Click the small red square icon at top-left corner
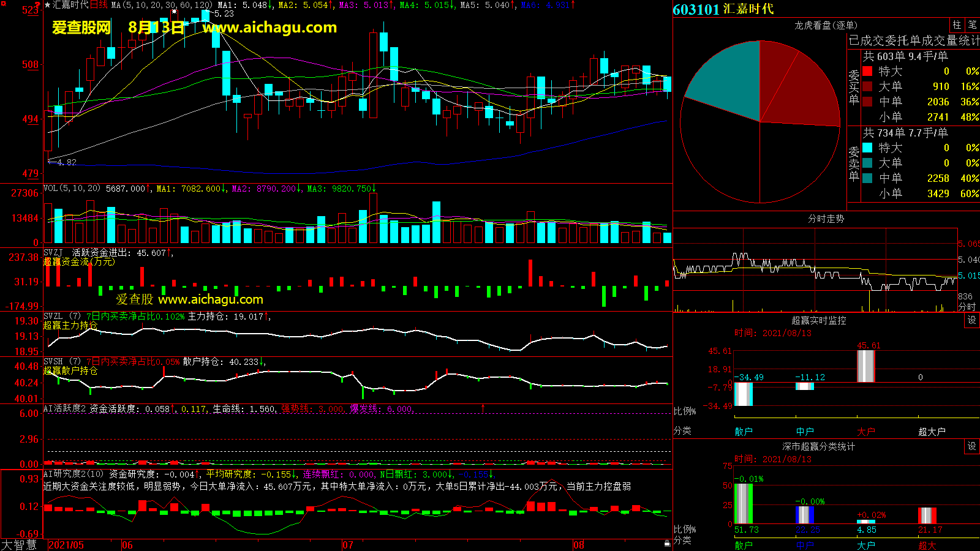The image size is (980, 551). (x=3, y=4)
